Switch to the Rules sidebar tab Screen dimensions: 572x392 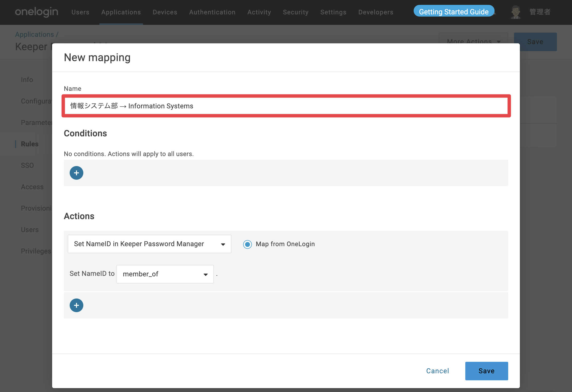tap(29, 144)
